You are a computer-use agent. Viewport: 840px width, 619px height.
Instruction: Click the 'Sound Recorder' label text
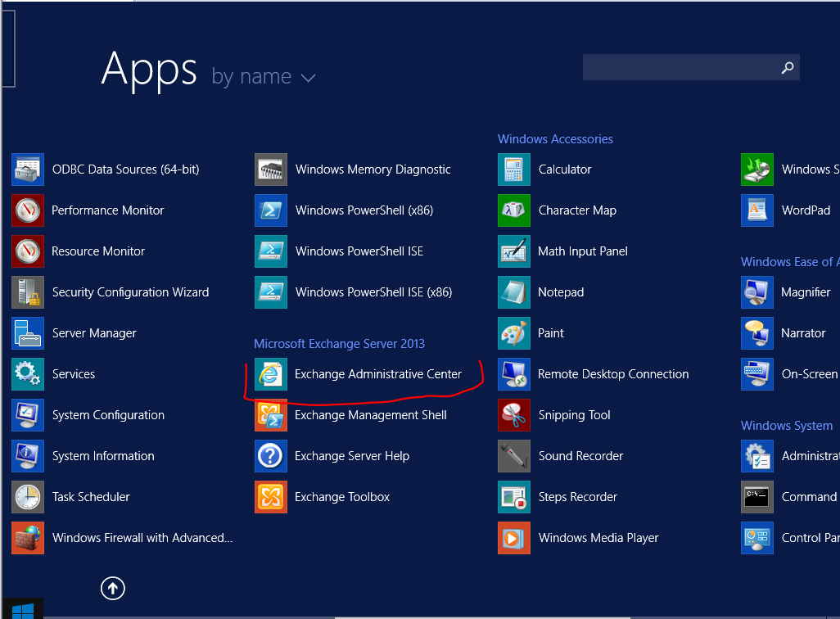point(580,456)
